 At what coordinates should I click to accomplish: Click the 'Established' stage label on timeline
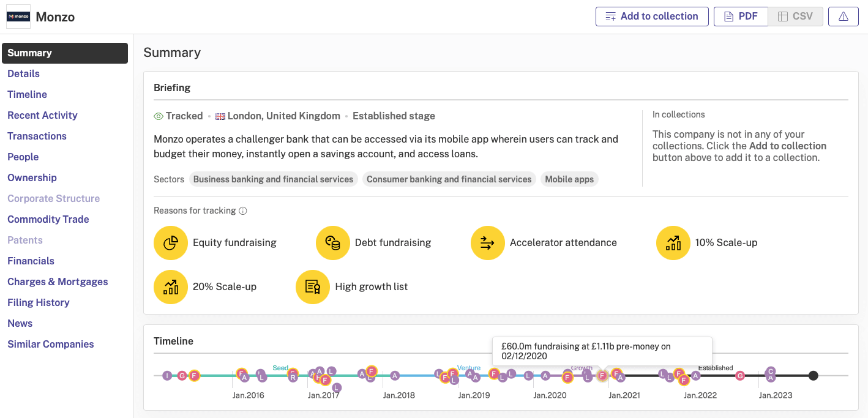point(716,368)
